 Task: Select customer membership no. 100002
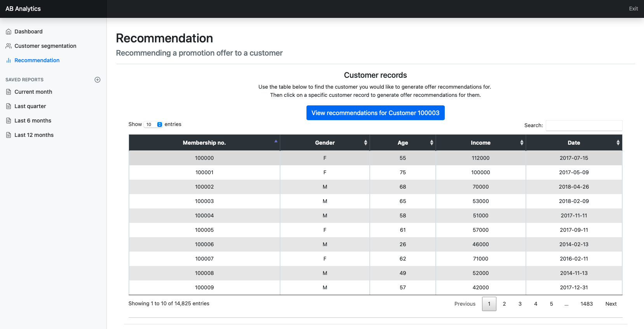click(x=204, y=187)
